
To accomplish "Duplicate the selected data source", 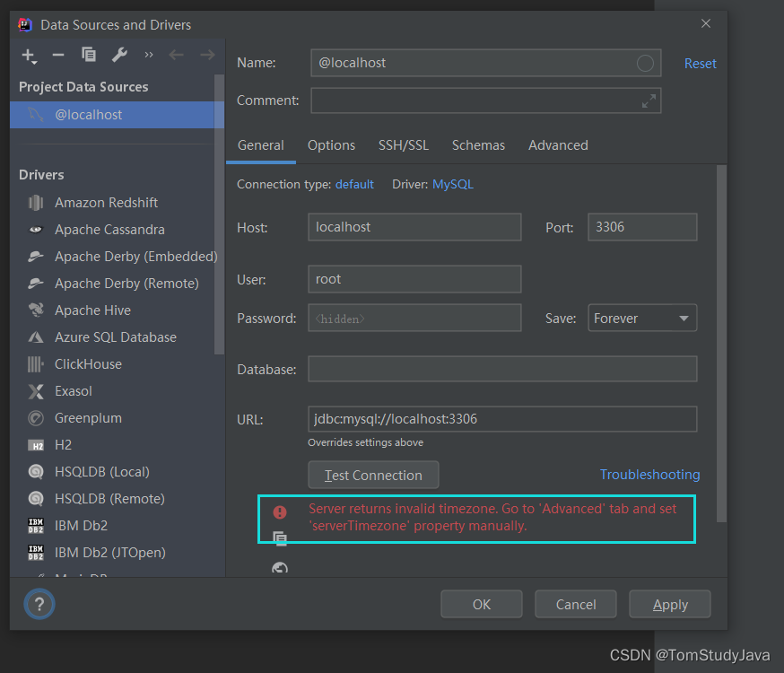I will tap(89, 55).
